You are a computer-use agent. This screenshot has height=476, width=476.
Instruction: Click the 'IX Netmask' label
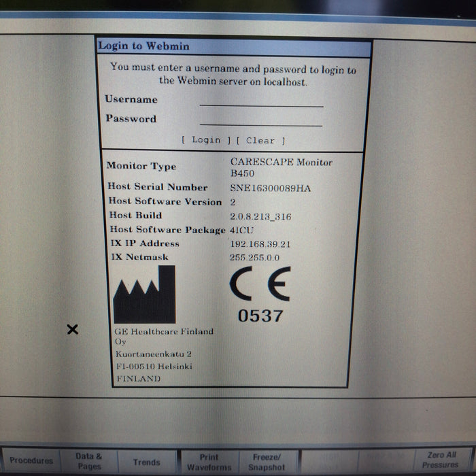[x=139, y=257]
